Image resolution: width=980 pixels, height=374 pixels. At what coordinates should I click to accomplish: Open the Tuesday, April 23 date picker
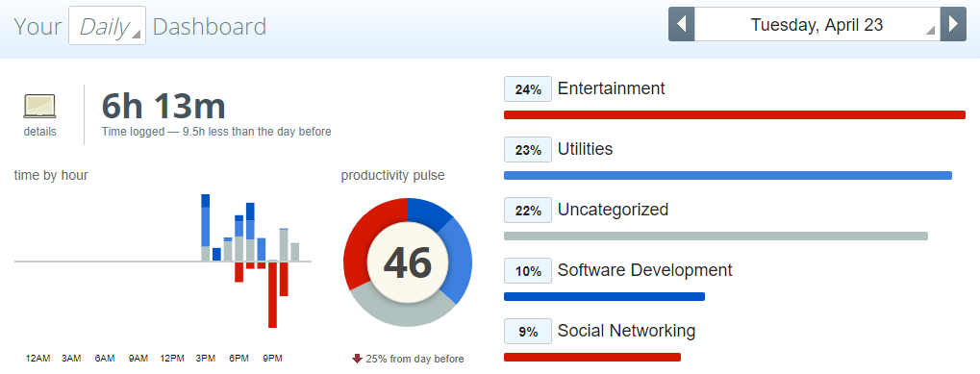[x=817, y=24]
